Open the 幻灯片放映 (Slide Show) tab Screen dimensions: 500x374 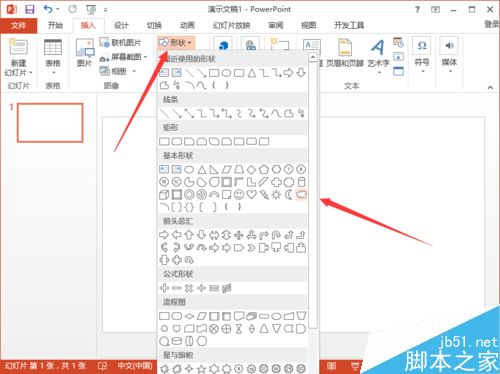231,25
